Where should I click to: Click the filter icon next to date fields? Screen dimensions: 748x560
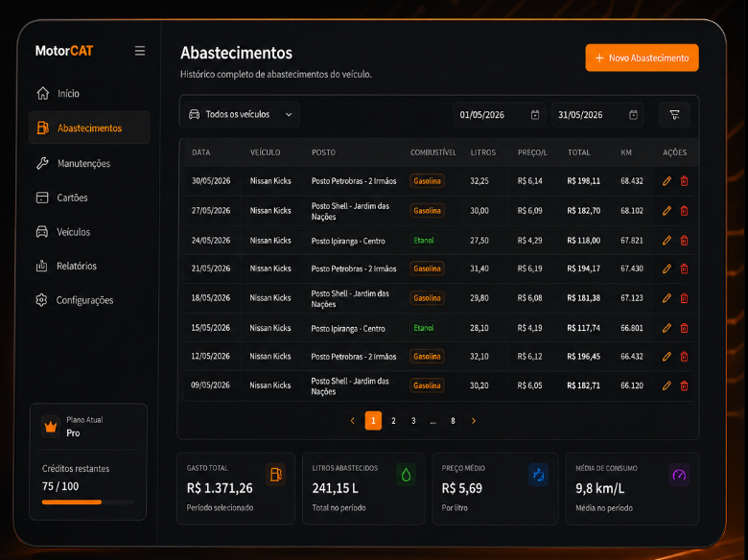(x=674, y=115)
